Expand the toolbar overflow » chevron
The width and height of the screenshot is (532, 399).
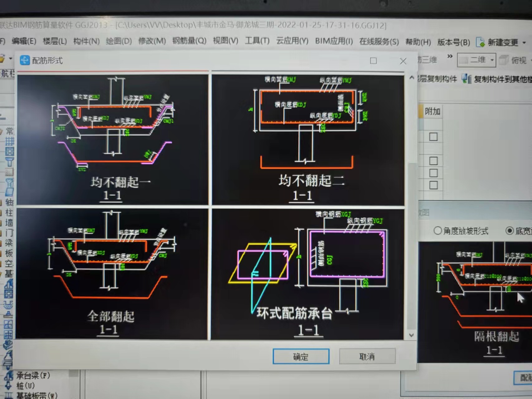click(450, 56)
